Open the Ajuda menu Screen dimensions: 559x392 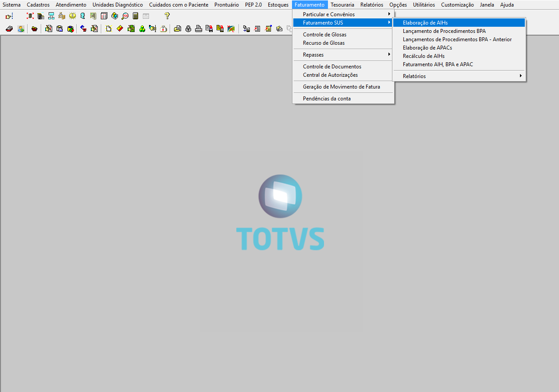507,5
